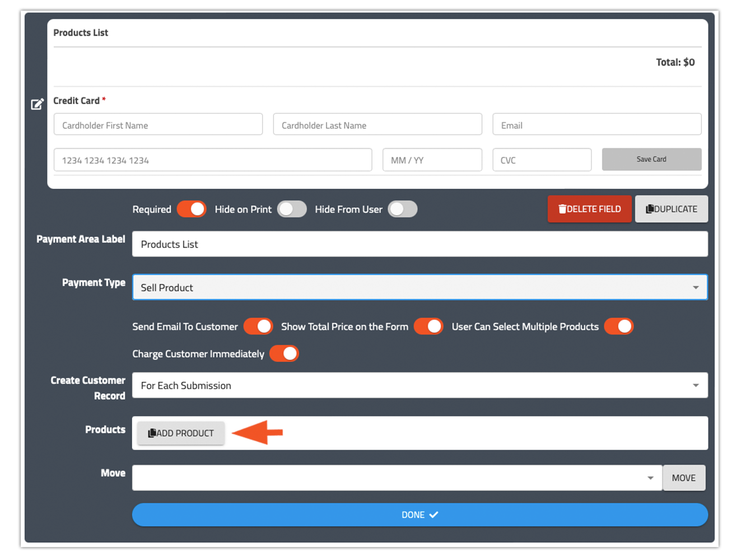Disable Charge Customer Immediately switch
This screenshot has width=741, height=560.
click(x=284, y=354)
